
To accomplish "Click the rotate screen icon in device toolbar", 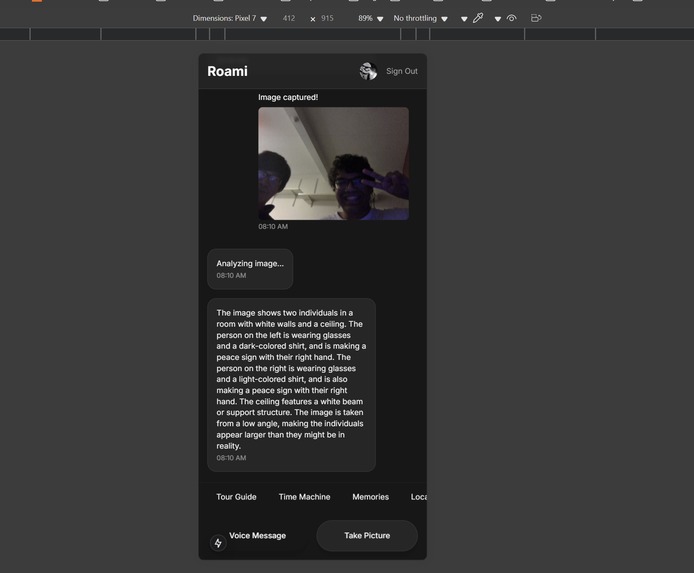I will (536, 18).
